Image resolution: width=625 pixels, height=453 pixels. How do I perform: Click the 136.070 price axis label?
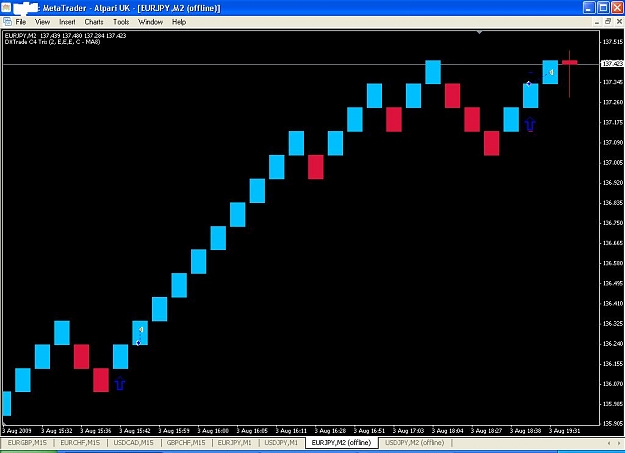pyautogui.click(x=612, y=384)
